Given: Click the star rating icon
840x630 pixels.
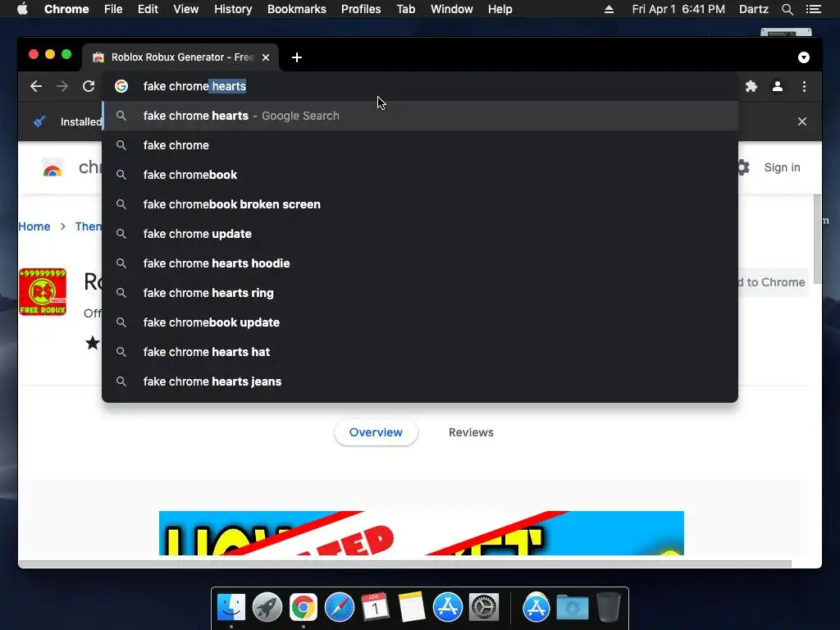Looking at the screenshot, I should click(93, 342).
